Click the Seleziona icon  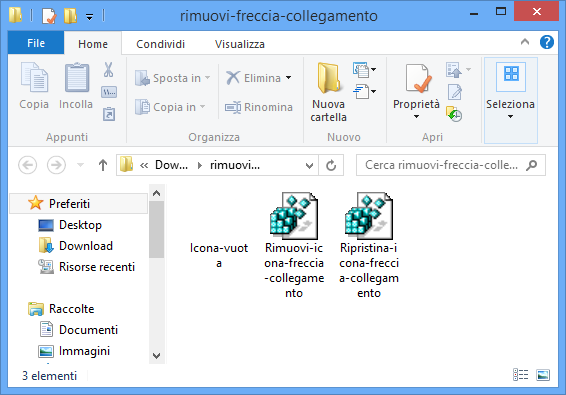click(511, 77)
